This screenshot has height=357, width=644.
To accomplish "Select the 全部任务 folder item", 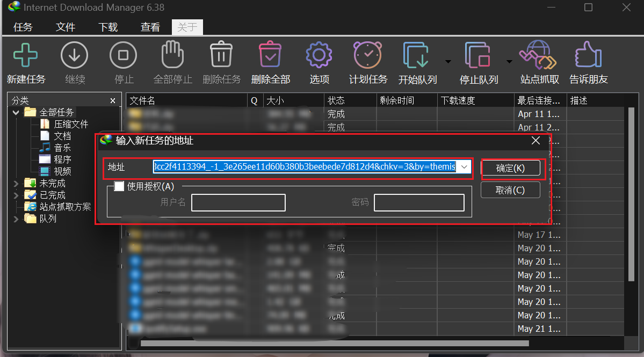I will [x=56, y=112].
